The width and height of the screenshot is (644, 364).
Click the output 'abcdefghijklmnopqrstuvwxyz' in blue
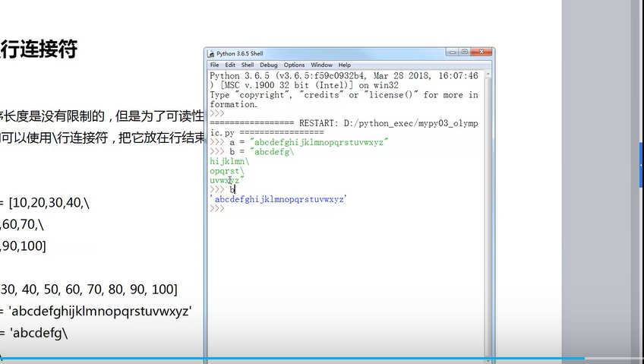coord(279,199)
